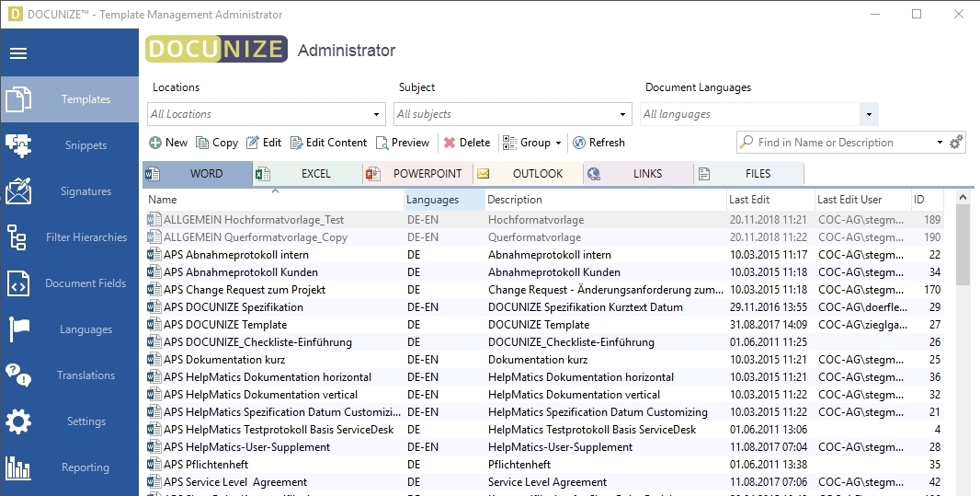
Task: Click the vertical scrollbar thumb
Action: point(963,244)
